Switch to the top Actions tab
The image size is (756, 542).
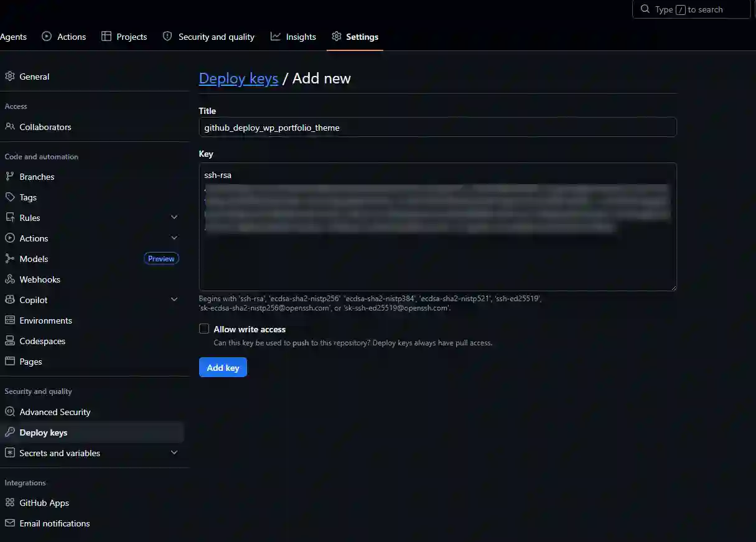tap(64, 37)
